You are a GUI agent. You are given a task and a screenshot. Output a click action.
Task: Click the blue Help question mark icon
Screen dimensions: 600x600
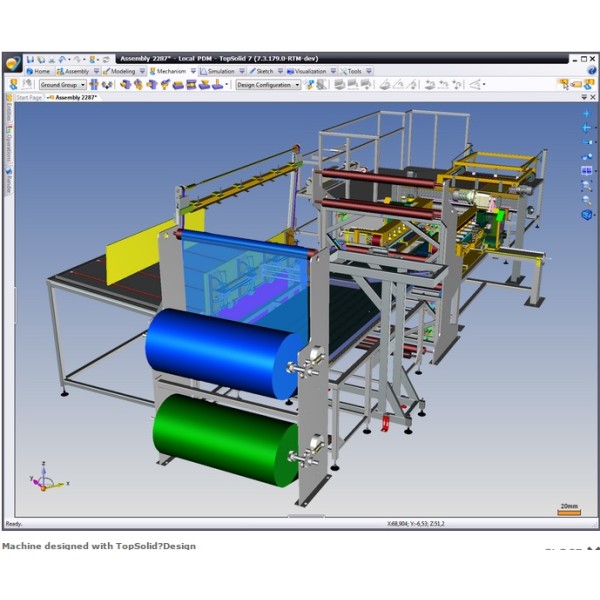tap(592, 71)
